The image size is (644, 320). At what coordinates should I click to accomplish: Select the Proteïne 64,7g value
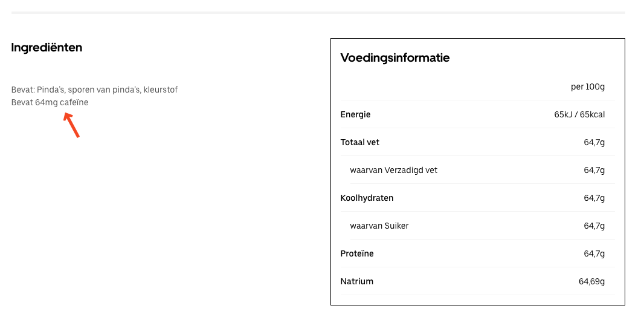point(594,253)
